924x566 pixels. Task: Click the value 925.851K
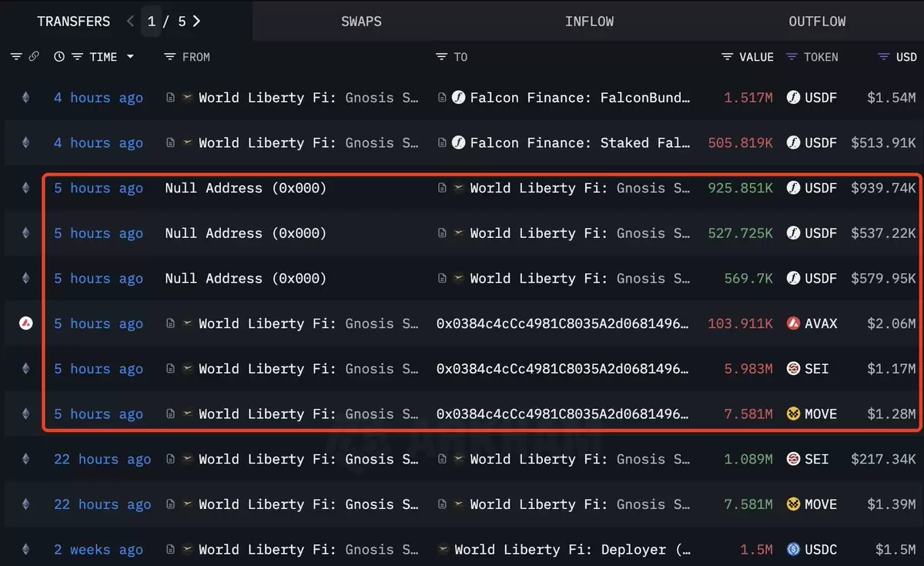[x=740, y=188]
